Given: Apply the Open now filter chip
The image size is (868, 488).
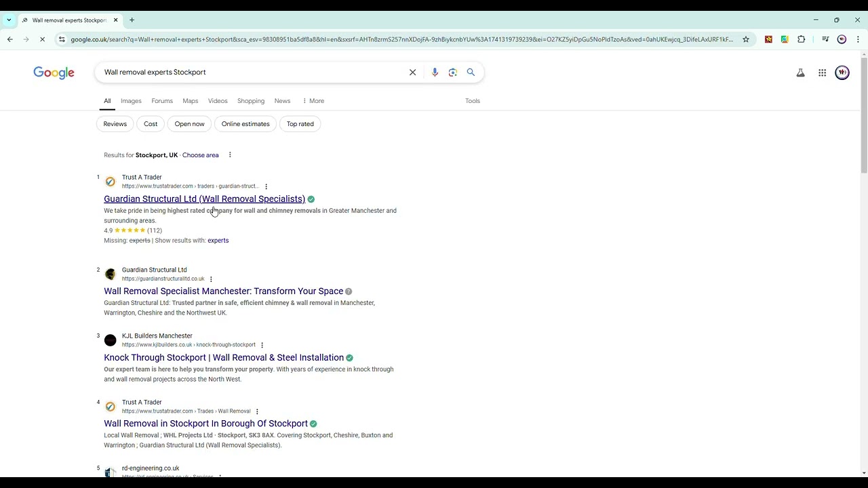Looking at the screenshot, I should 189,124.
